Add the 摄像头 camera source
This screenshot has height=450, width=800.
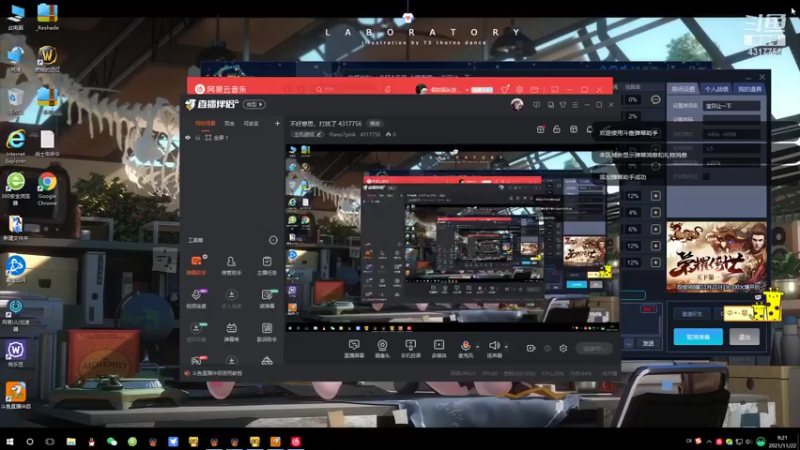(382, 349)
